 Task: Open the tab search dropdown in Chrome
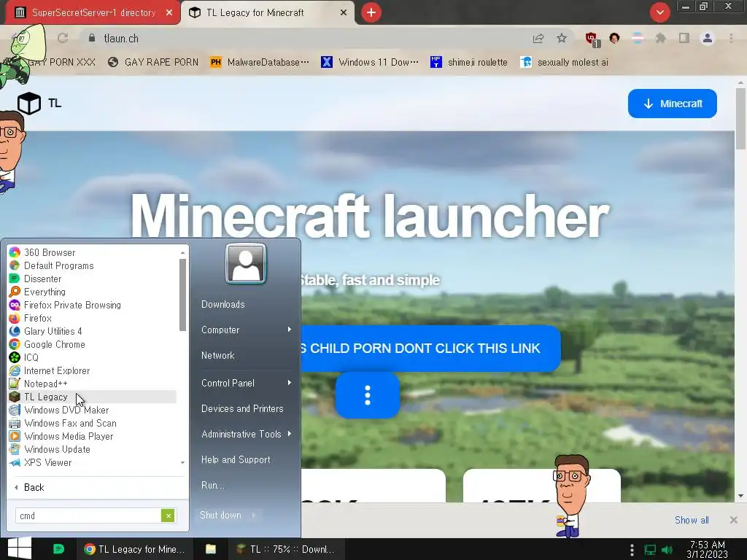coord(659,12)
